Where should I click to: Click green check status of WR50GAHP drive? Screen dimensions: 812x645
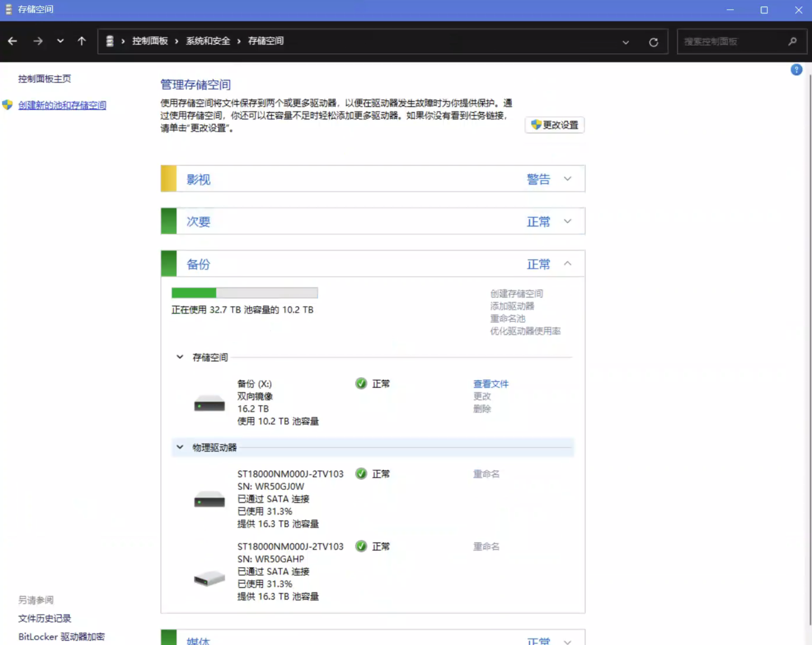[x=361, y=546]
